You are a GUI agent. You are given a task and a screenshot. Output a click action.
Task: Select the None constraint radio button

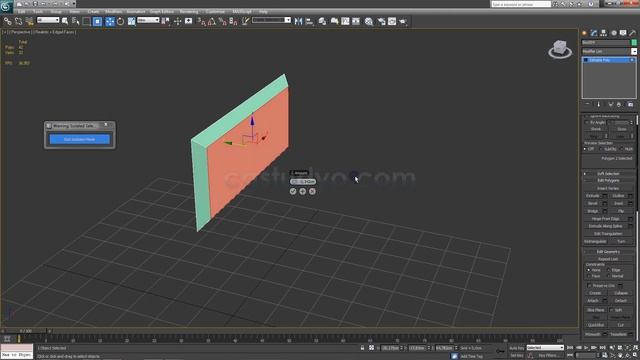(589, 270)
